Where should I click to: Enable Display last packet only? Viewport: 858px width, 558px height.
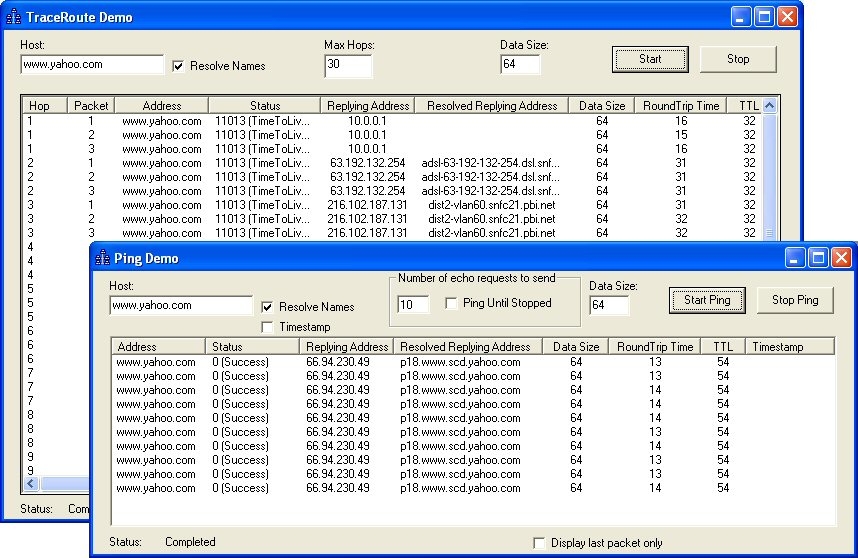point(539,543)
